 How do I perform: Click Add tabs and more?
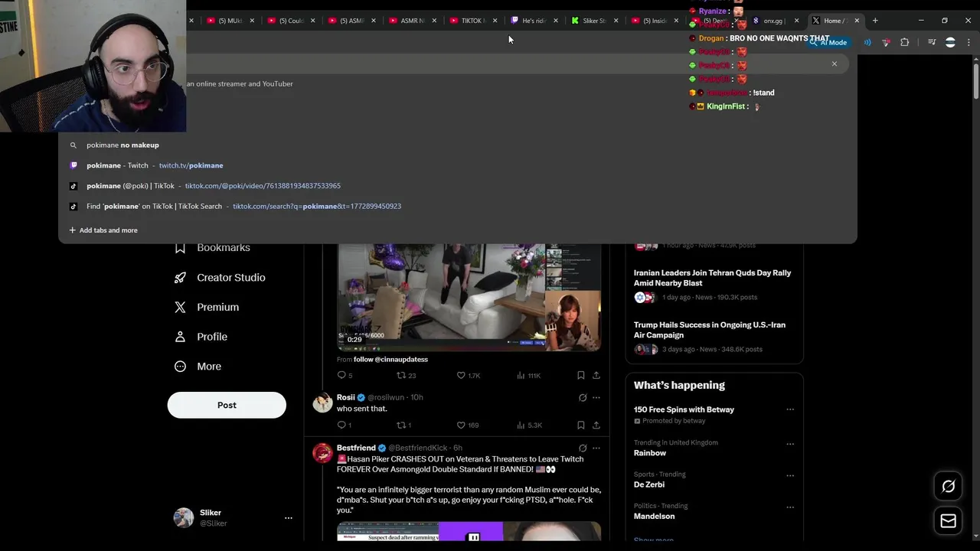(103, 230)
